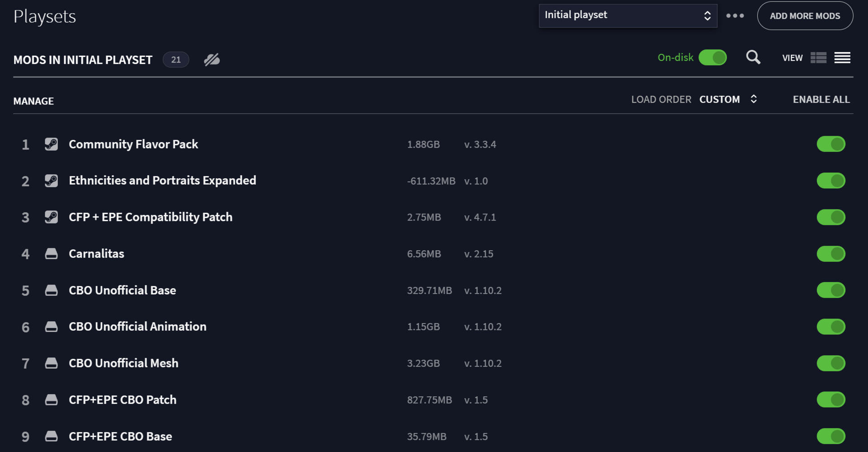Click the Steam icon beside Ethnicities and Portraits Expanded
The image size is (868, 452).
click(51, 181)
